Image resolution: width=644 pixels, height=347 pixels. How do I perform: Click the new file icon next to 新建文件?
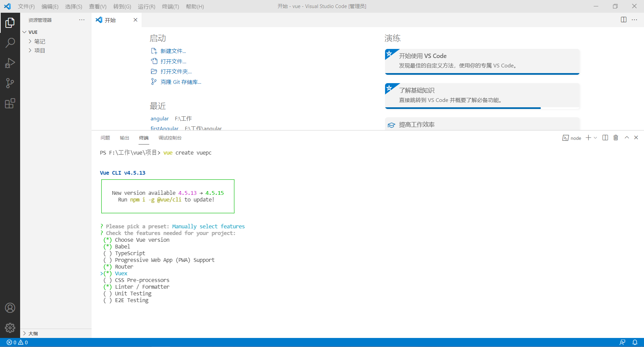coord(154,51)
